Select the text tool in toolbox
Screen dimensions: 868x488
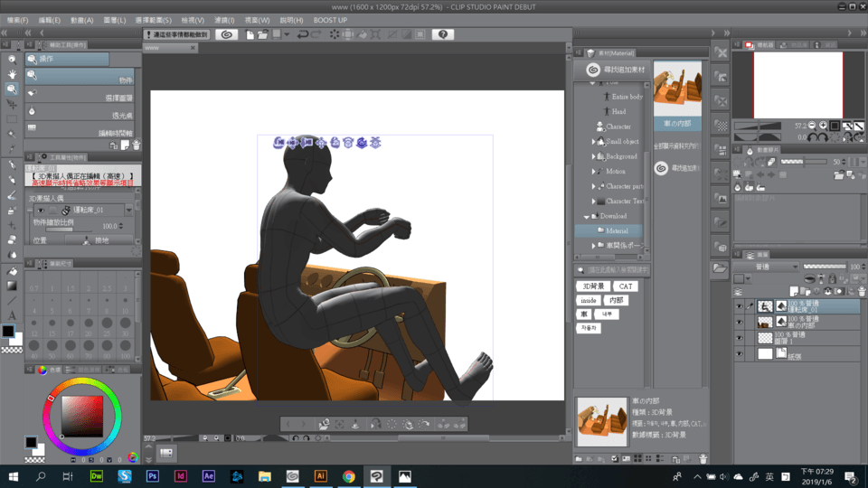pyautogui.click(x=12, y=315)
